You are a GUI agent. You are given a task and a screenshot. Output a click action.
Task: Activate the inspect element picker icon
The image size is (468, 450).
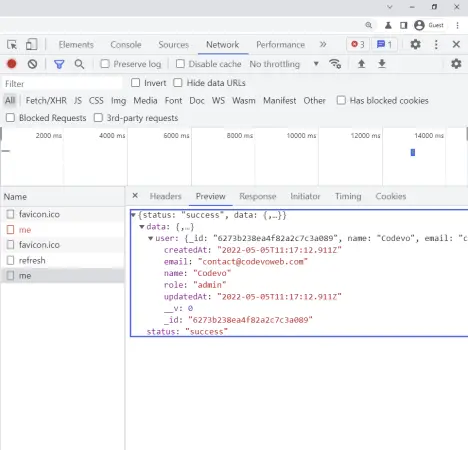pyautogui.click(x=12, y=45)
